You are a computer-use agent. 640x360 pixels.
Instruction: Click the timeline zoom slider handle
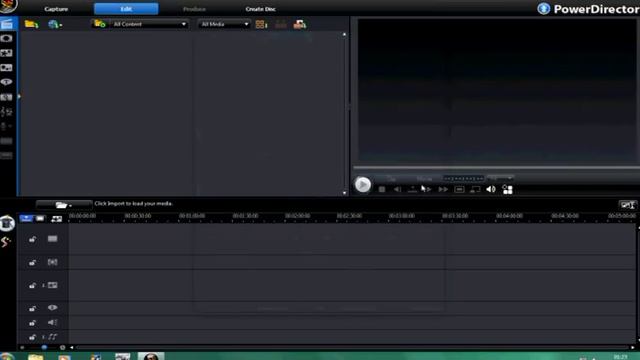44,347
